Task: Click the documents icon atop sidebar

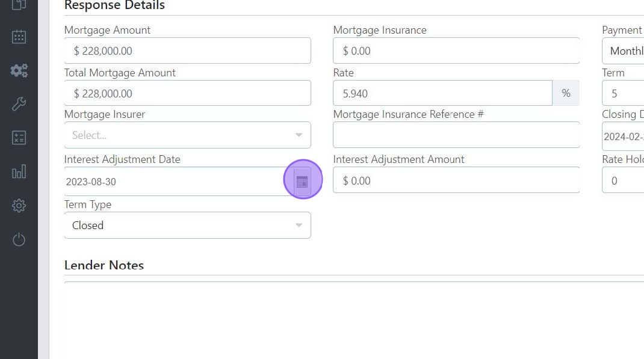Action: 19,5
